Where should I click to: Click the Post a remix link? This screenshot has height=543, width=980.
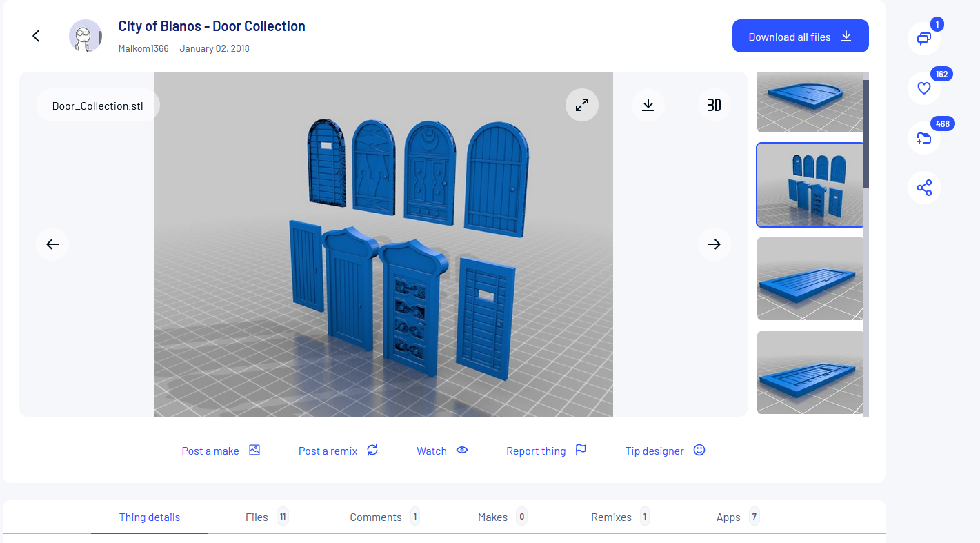(x=338, y=451)
